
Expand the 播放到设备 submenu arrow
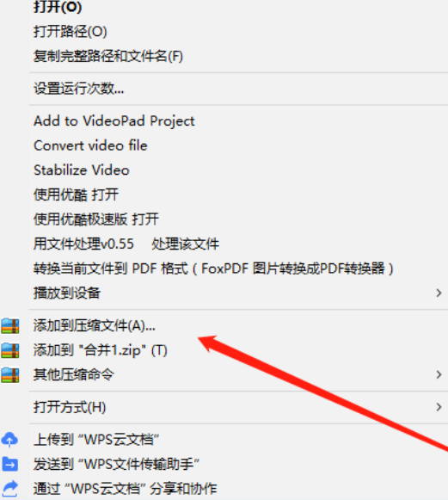coord(439,293)
